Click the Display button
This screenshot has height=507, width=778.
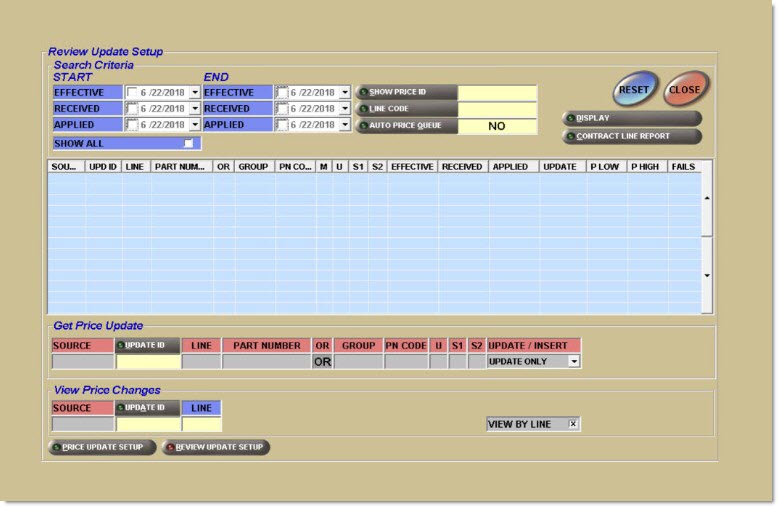pyautogui.click(x=632, y=118)
